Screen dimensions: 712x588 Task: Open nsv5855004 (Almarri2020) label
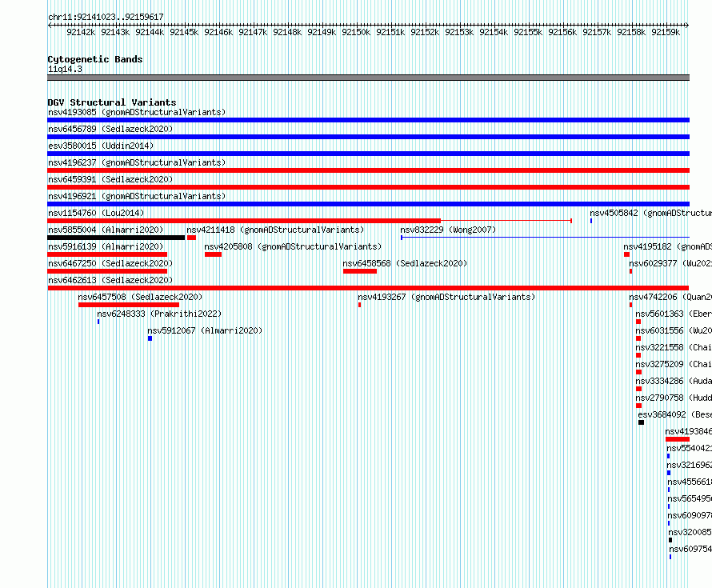coord(106,230)
